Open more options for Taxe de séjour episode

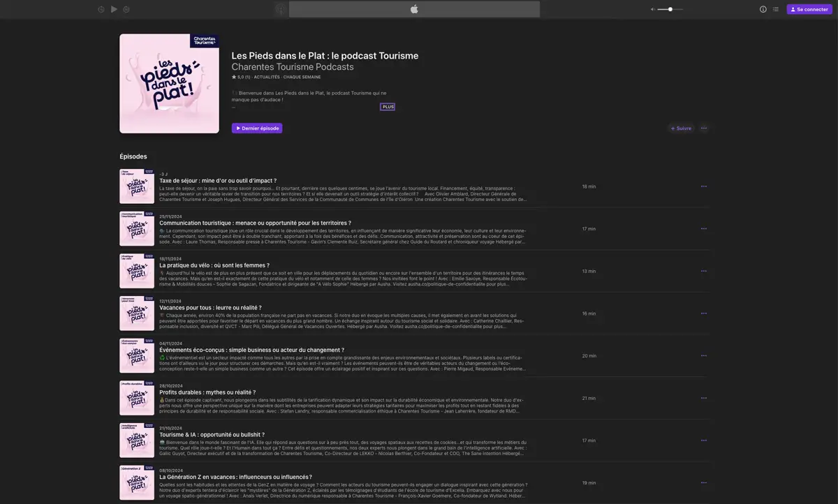point(704,186)
